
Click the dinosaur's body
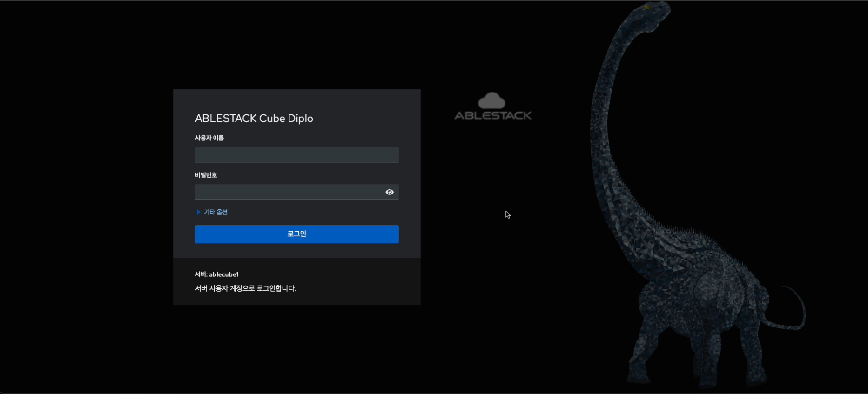(x=698, y=288)
